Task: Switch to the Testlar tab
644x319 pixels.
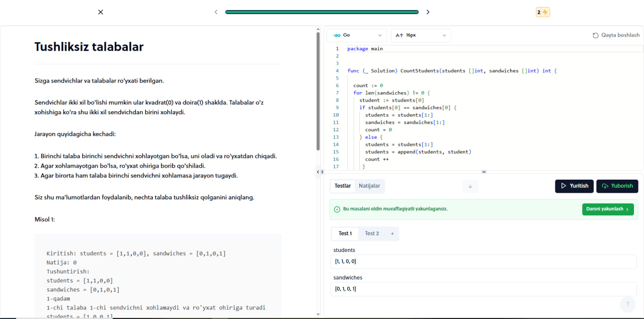Action: click(x=343, y=186)
